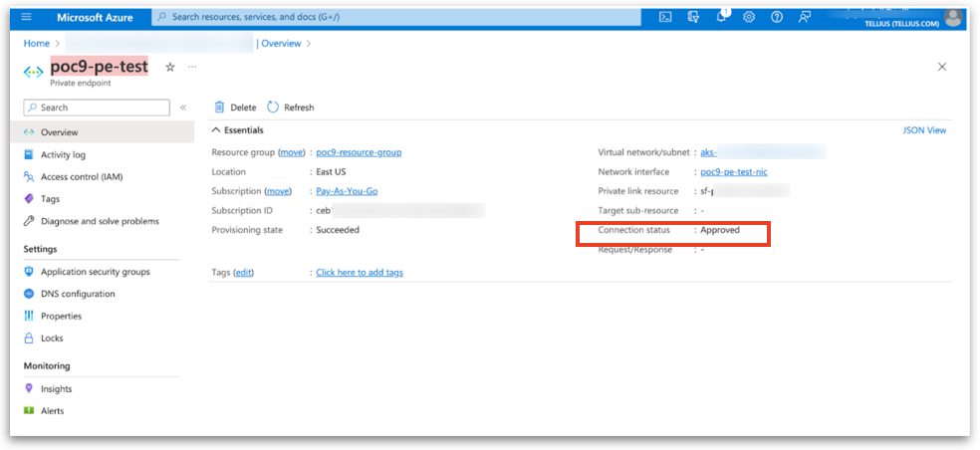980x450 pixels.
Task: Click the Overview breadcrumb link
Action: point(281,43)
